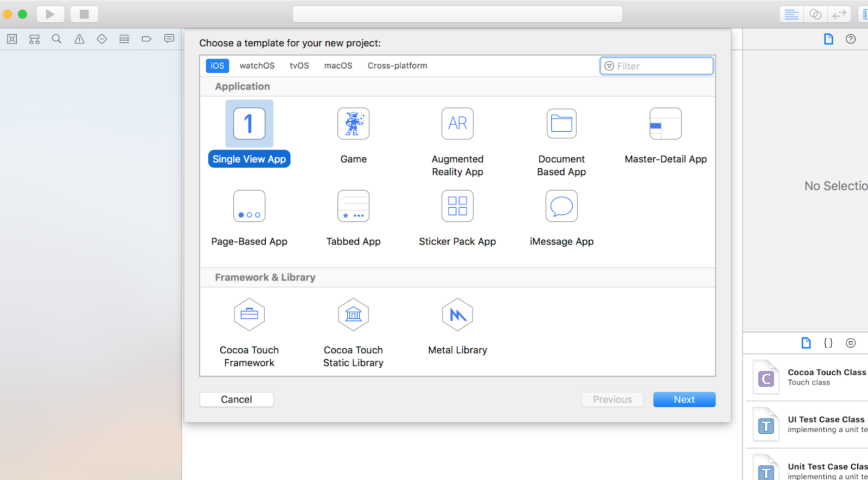Show the report navigator speech bubble icon
Screen dimensions: 868x480
click(169, 39)
